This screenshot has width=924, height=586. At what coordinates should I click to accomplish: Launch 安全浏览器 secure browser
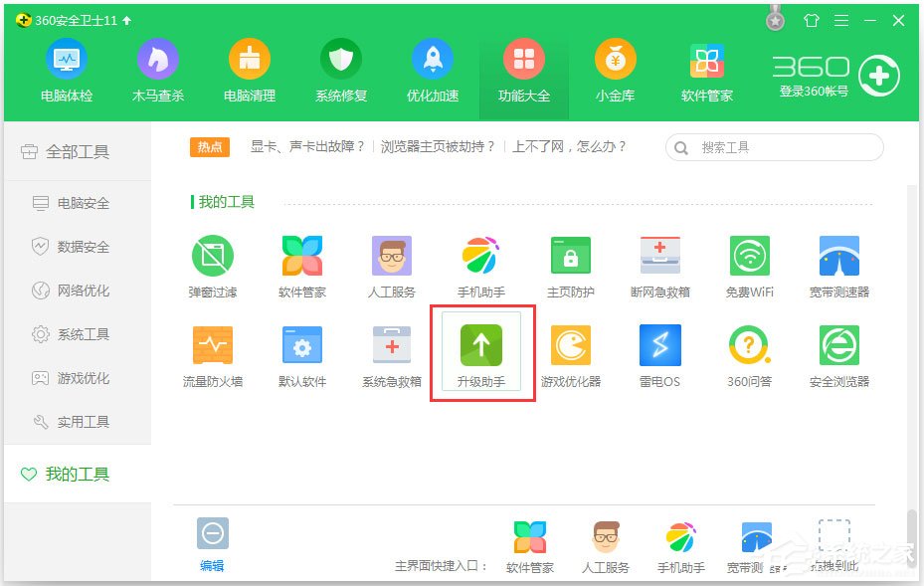click(838, 350)
